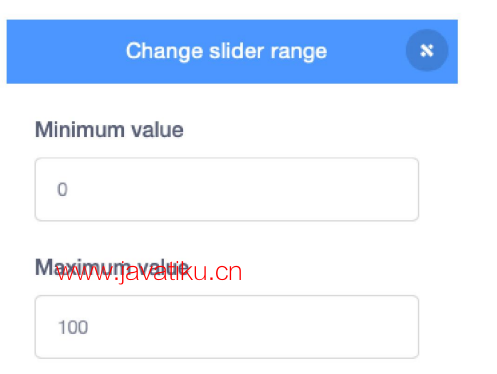Click the field showing 100
This screenshot has width=497, height=374.
[227, 327]
